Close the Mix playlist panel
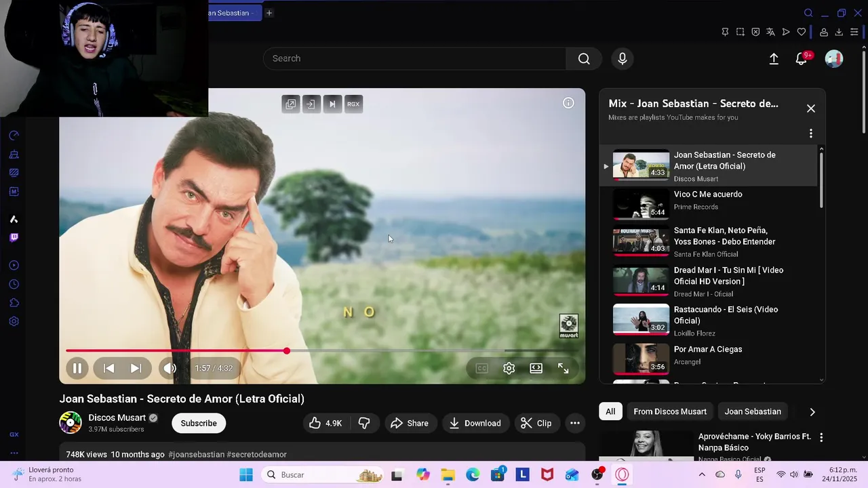 click(810, 108)
